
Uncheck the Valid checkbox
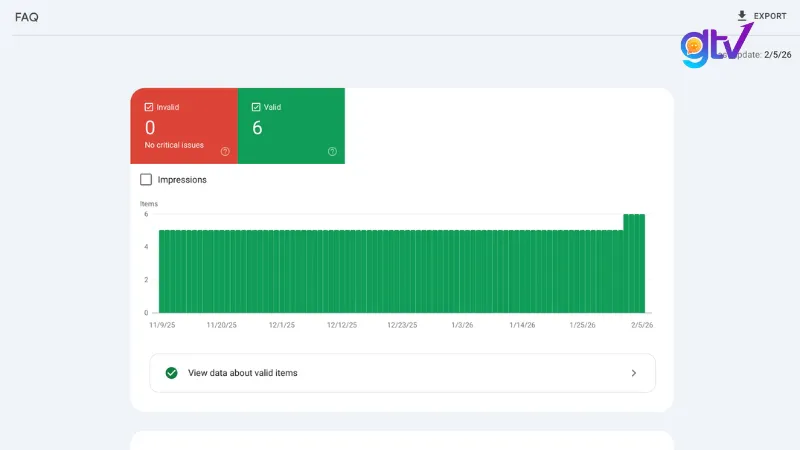pos(256,107)
